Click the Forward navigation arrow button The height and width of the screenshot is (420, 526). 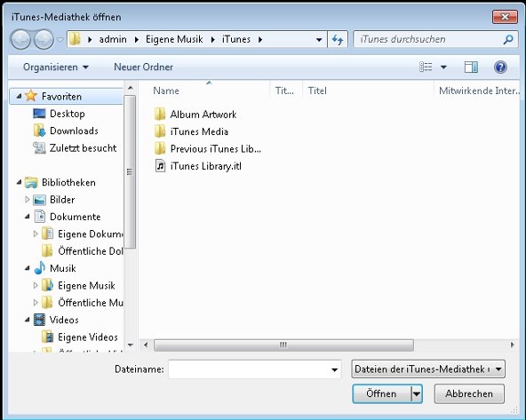tap(44, 40)
